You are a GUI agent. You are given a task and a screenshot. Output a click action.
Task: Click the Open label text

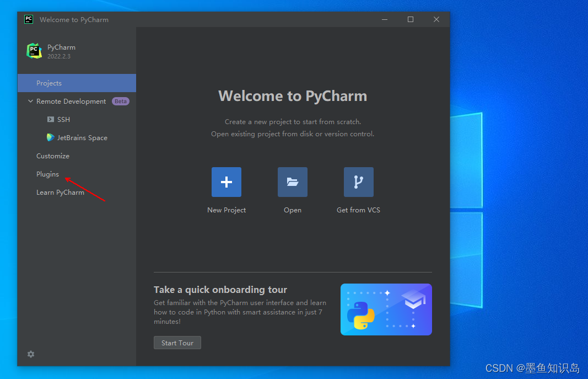click(293, 210)
